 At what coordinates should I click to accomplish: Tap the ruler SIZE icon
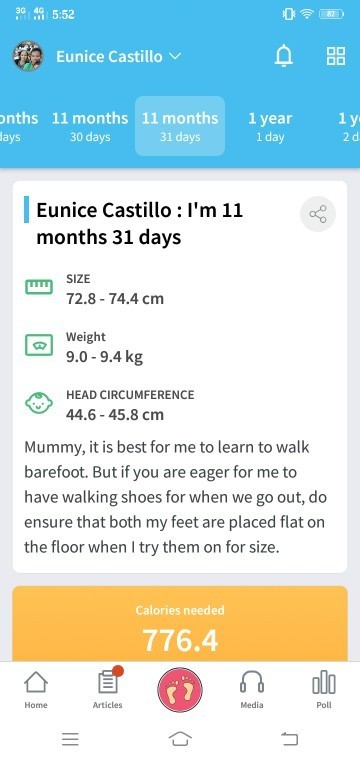[x=39, y=287]
